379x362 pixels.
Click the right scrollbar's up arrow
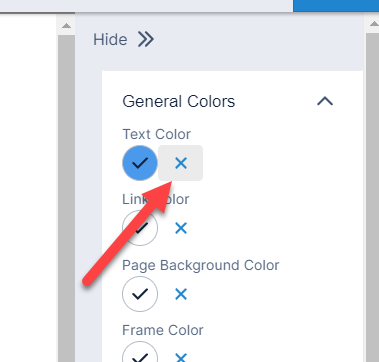pos(374,24)
